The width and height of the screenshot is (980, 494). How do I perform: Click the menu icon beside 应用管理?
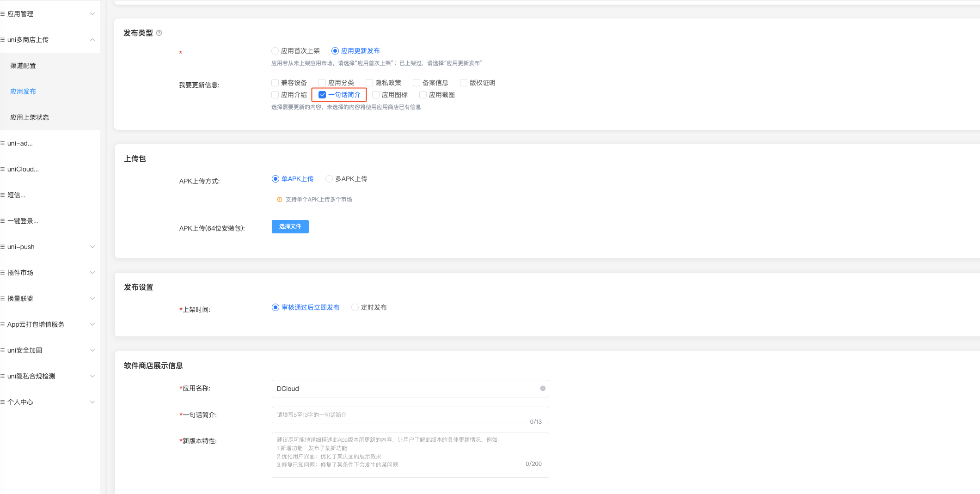[x=3, y=14]
